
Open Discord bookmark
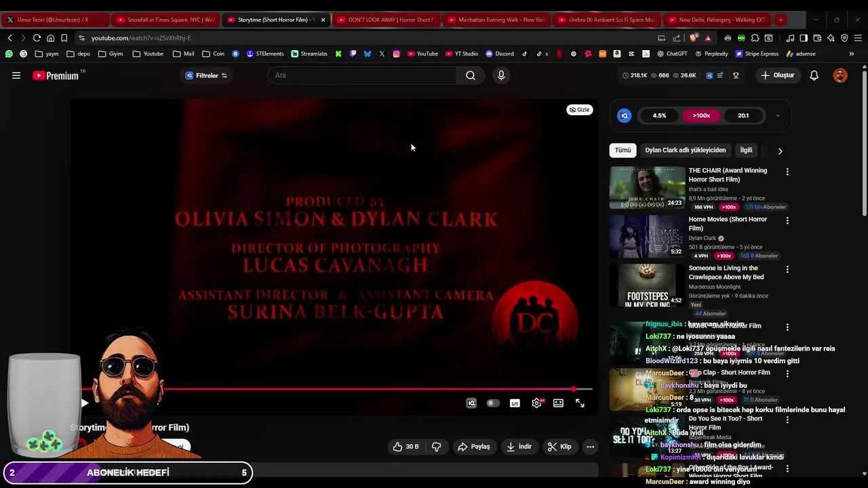[500, 54]
